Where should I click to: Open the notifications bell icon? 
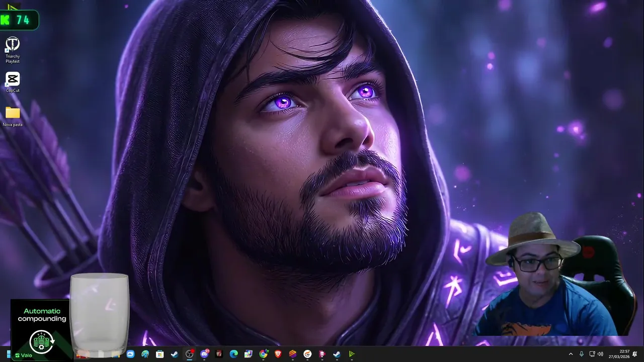coord(635,354)
